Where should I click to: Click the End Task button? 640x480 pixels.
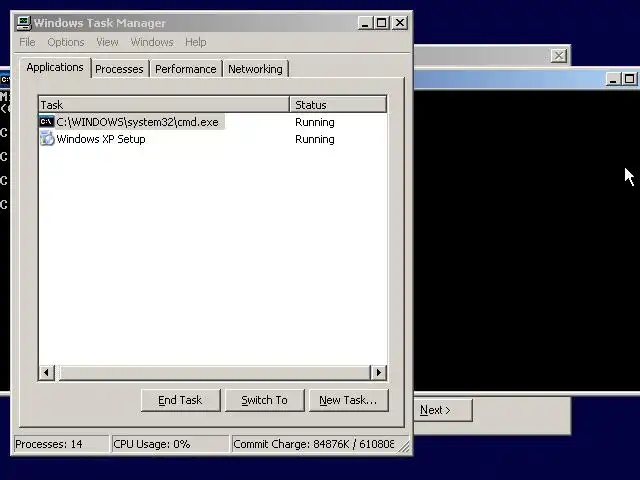180,400
